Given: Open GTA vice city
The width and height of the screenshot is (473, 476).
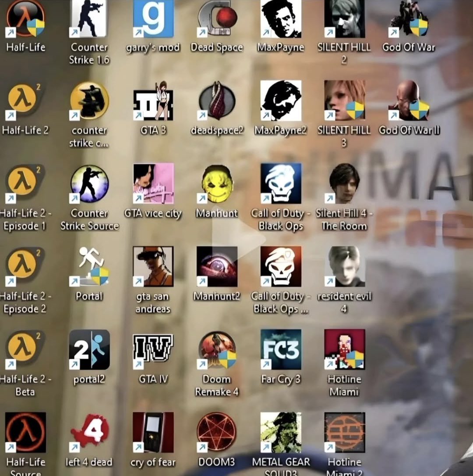Looking at the screenshot, I should (x=153, y=184).
